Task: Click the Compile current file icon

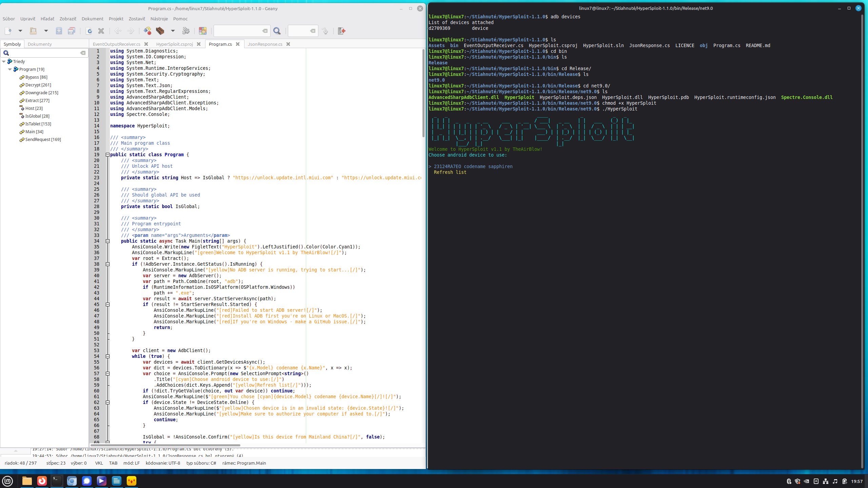Action: click(147, 31)
